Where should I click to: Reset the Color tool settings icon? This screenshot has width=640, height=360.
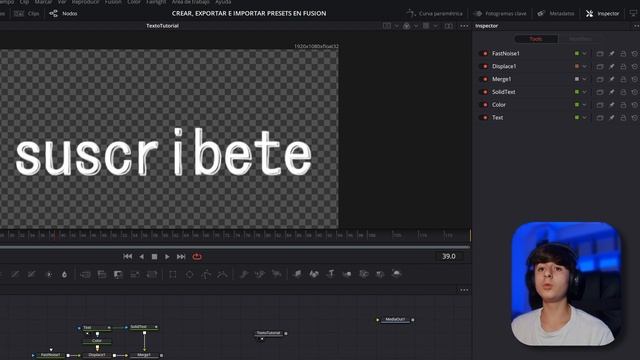(x=635, y=105)
